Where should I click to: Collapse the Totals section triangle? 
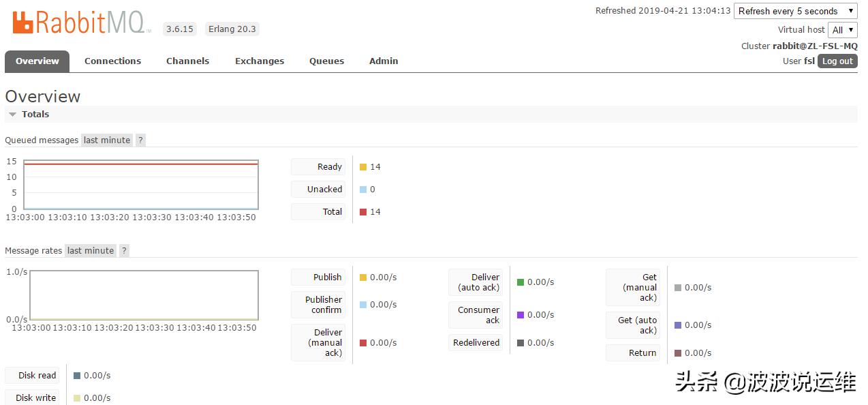tap(12, 115)
